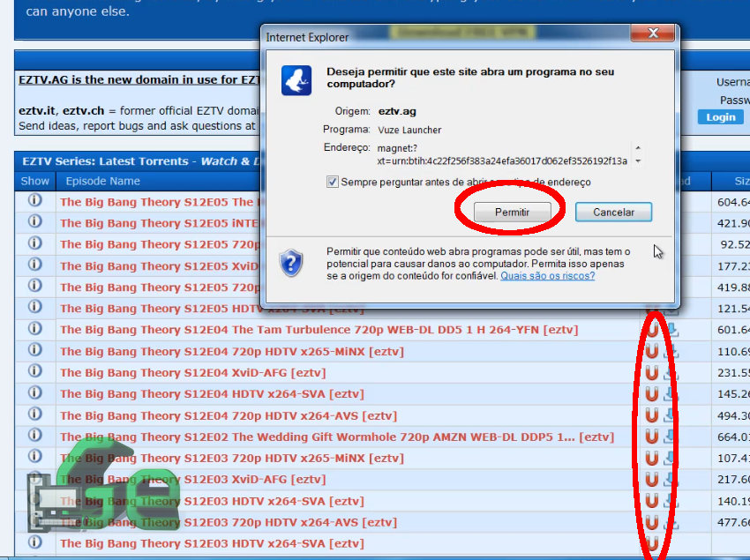The image size is (750, 560).
Task: Click magnet icon for S12E03 XviD-AFG
Action: point(652,479)
